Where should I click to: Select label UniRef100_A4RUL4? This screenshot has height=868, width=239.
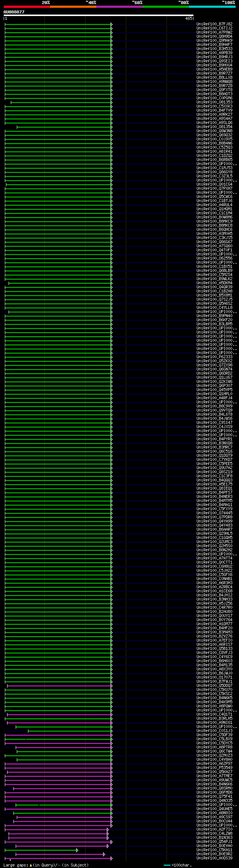[x=214, y=205]
